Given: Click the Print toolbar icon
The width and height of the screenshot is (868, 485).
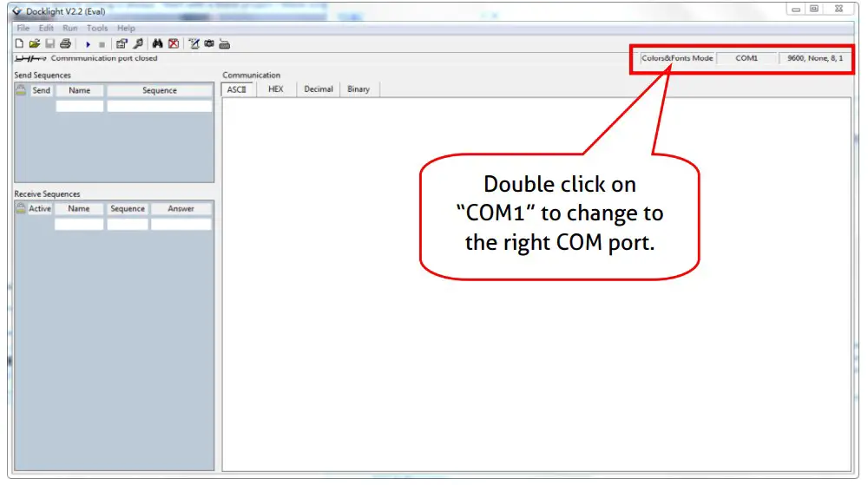Looking at the screenshot, I should pyautogui.click(x=65, y=43).
